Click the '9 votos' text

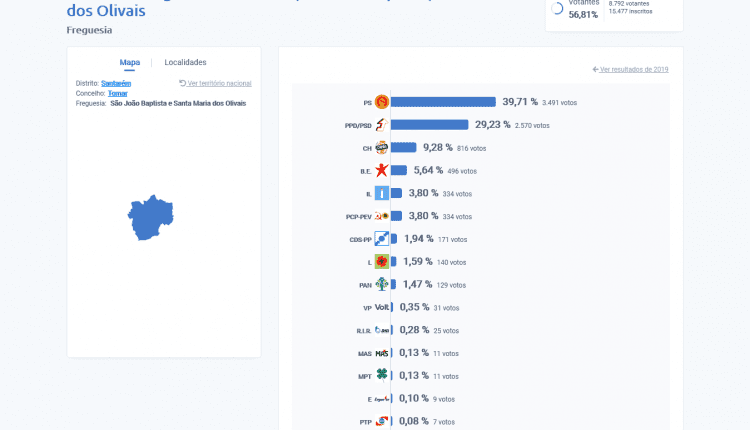444,399
